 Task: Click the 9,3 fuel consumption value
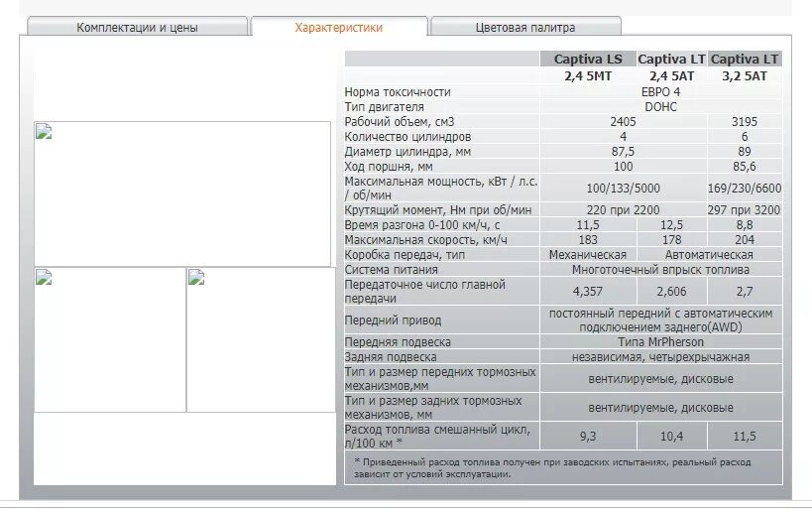coord(588,437)
